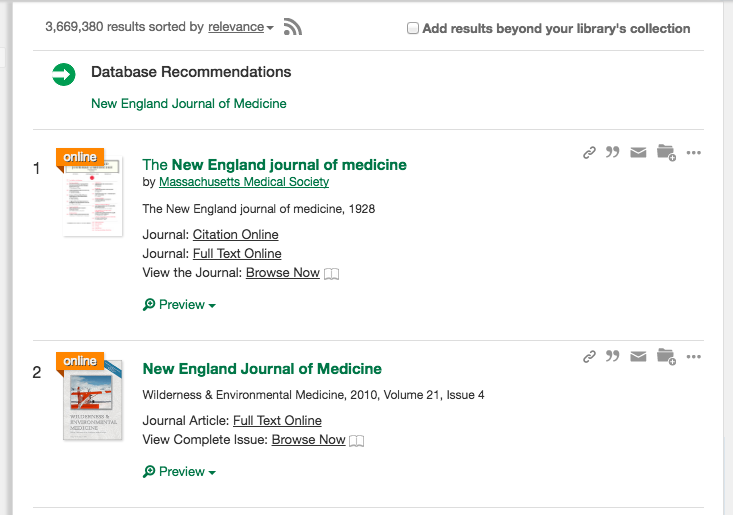Viewport: 733px width, 515px height.
Task: Copy permalink icon for result 1
Action: point(589,153)
